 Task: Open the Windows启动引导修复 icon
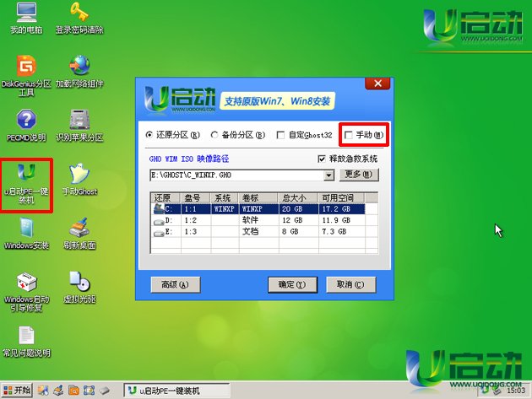[26, 281]
